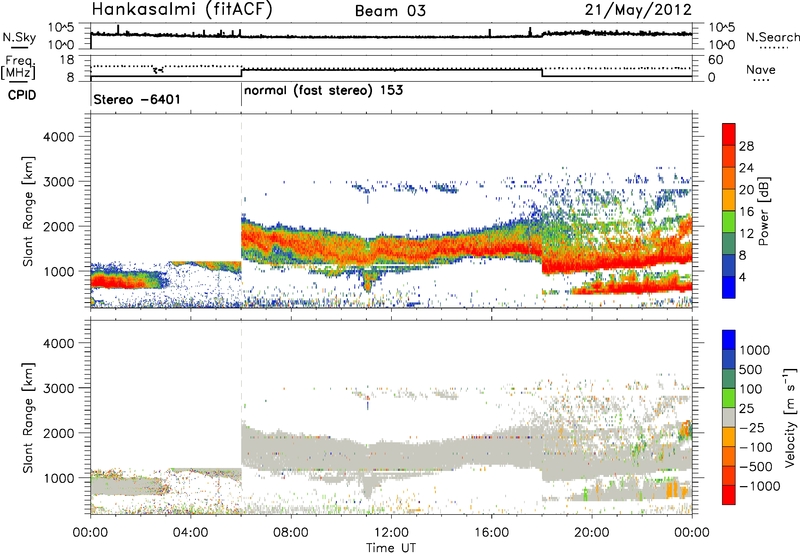This screenshot has width=800, height=554.
Task: Click the grey velocity band near 12:00
Action: pyautogui.click(x=391, y=457)
